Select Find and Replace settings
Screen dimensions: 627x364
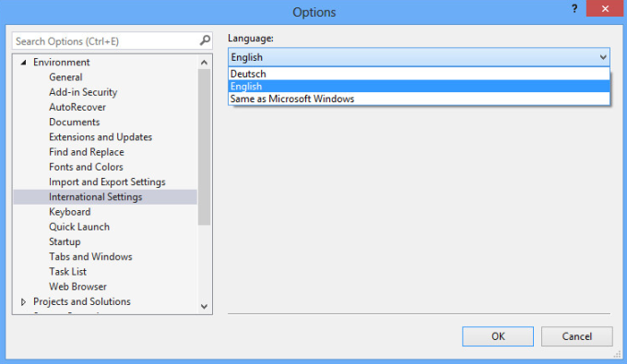87,152
